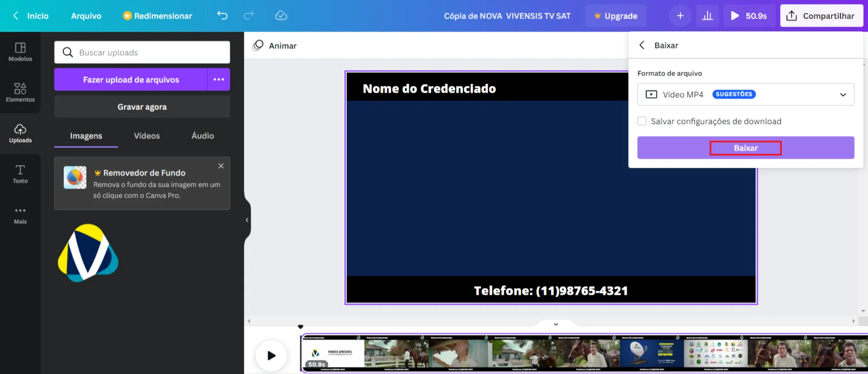Open more upload options (three dots)

coord(218,79)
